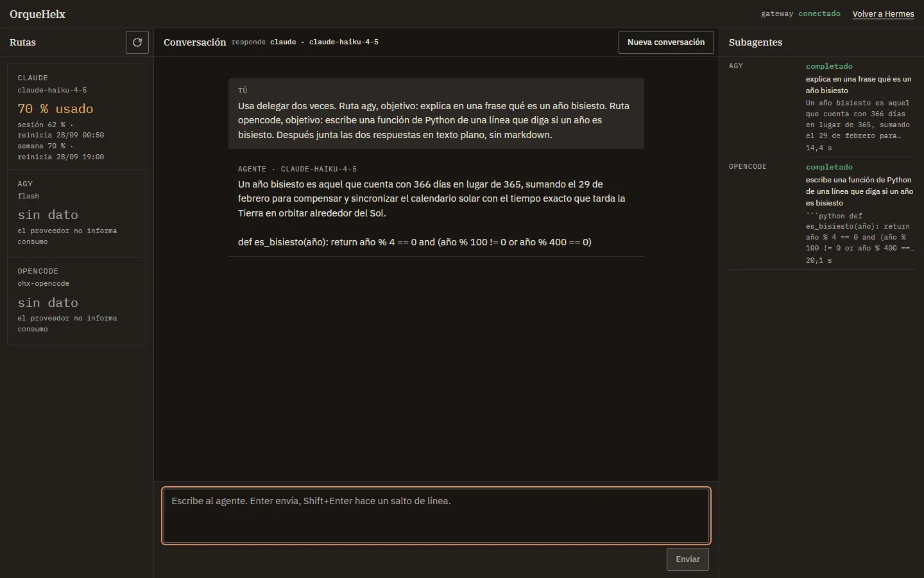Open the OrqueHelx logo title
The image size is (924, 578).
[x=37, y=14]
